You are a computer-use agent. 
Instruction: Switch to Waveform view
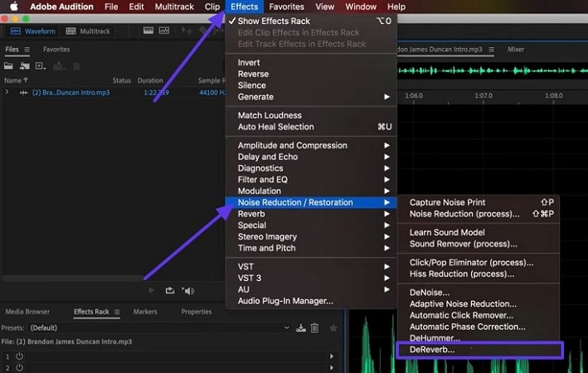pos(33,31)
